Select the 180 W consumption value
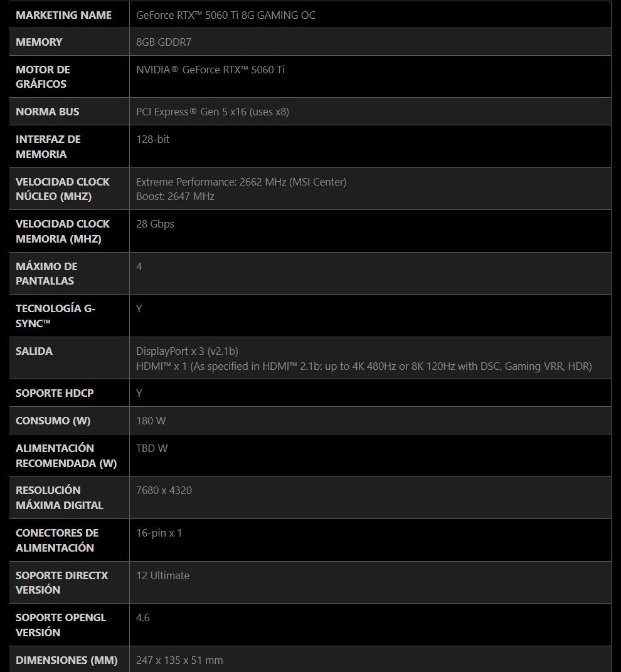 [151, 421]
